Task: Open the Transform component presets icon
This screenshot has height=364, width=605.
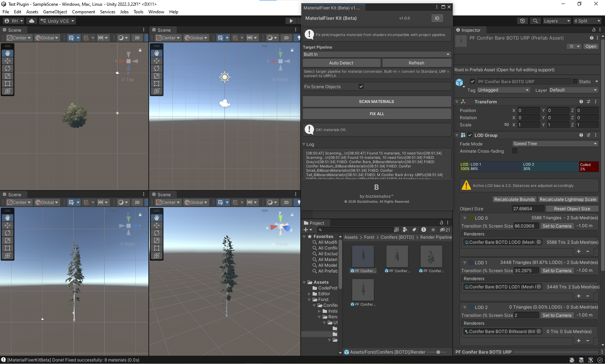Action: tap(588, 102)
